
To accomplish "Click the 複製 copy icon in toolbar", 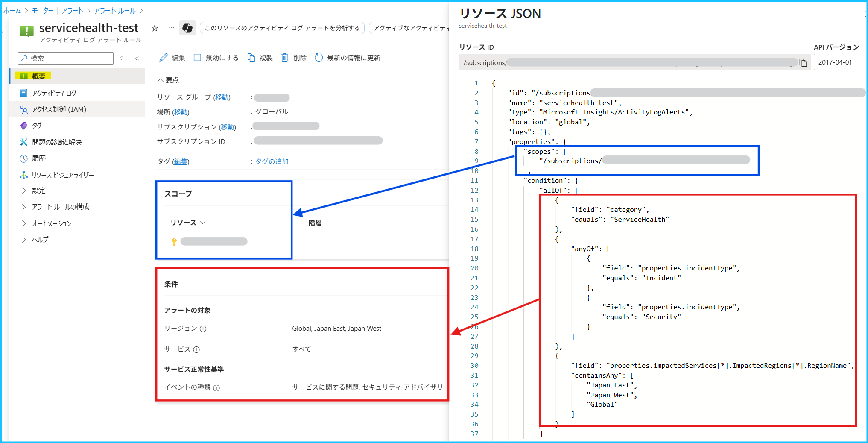I will pyautogui.click(x=251, y=58).
